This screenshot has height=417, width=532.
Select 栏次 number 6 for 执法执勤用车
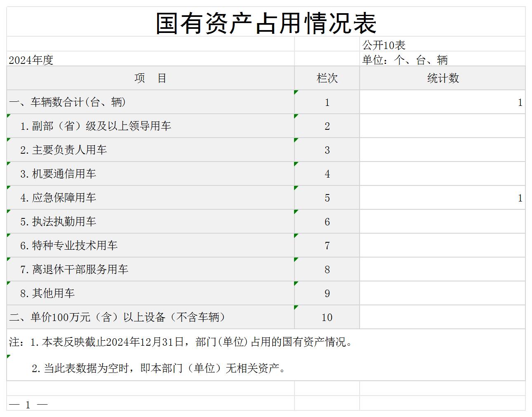coord(327,222)
